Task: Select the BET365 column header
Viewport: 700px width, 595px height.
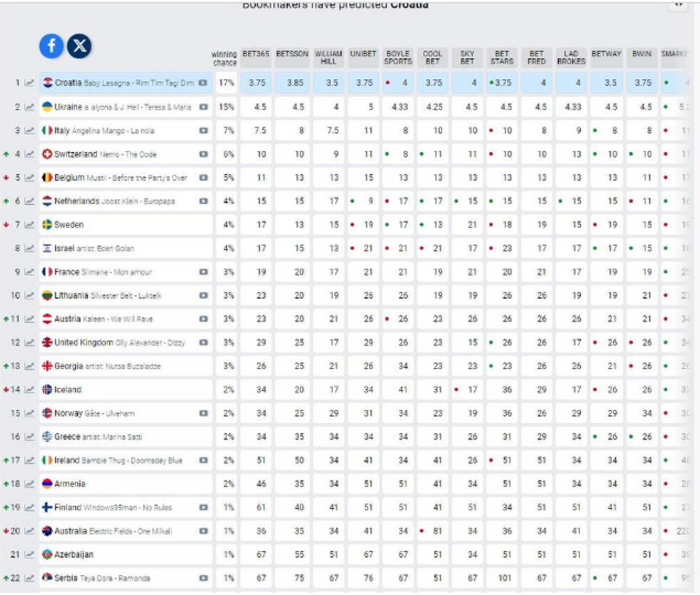Action: click(256, 57)
